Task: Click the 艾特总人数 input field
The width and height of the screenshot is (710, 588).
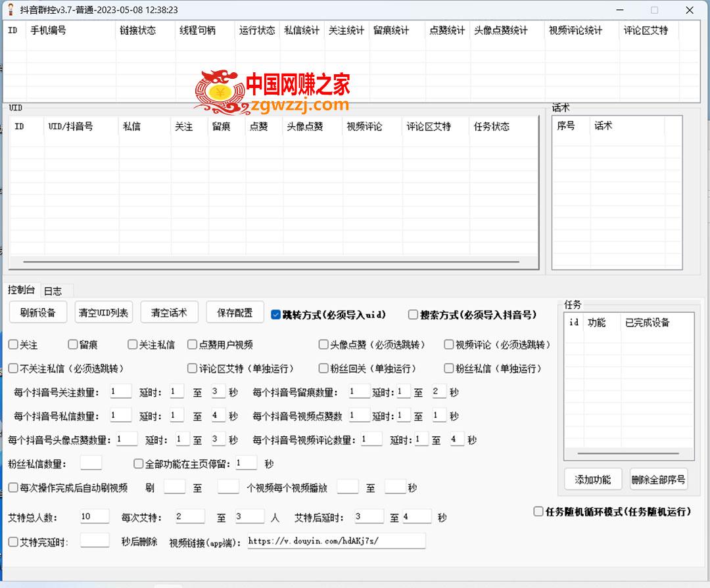Action: 94,516
